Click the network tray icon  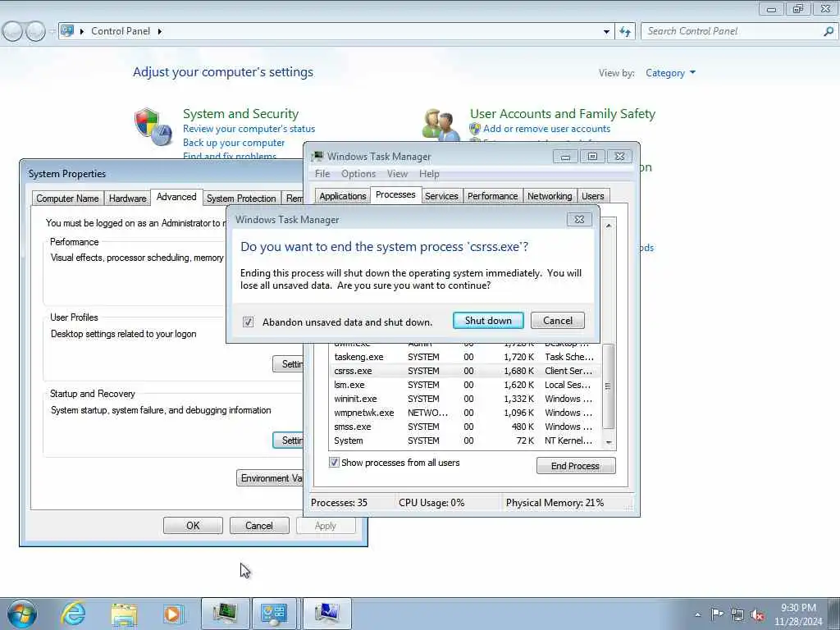pos(737,614)
